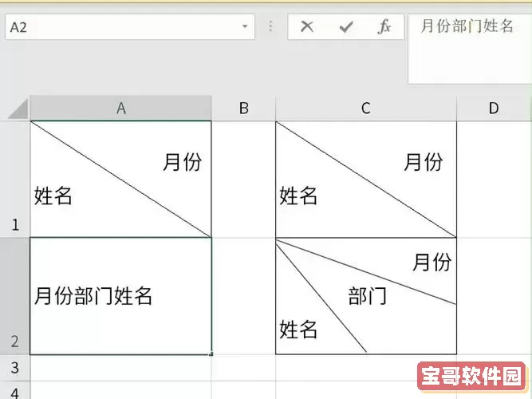The width and height of the screenshot is (532, 399).
Task: Select row 2 header
Action: pyautogui.click(x=15, y=296)
